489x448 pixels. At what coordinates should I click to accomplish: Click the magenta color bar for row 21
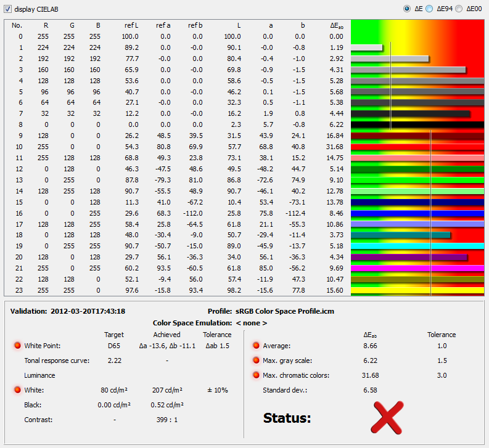tap(417, 268)
